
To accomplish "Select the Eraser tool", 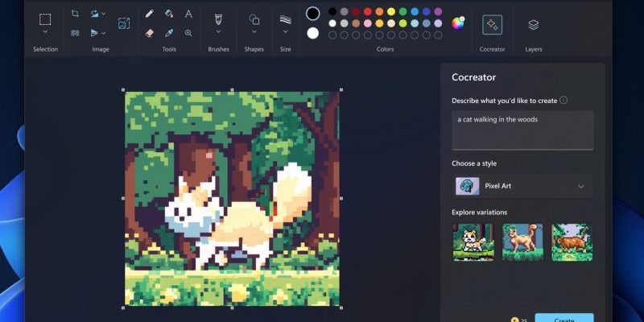I will (150, 33).
